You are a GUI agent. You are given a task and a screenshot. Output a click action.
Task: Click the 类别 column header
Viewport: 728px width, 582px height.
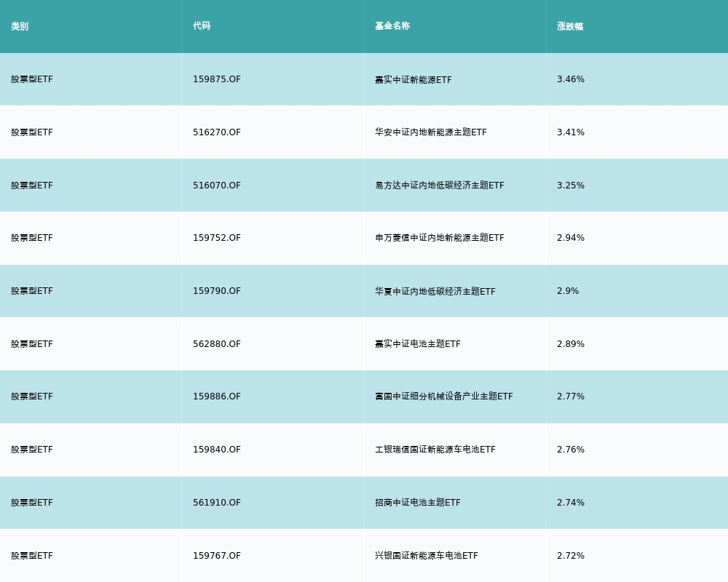pos(20,26)
